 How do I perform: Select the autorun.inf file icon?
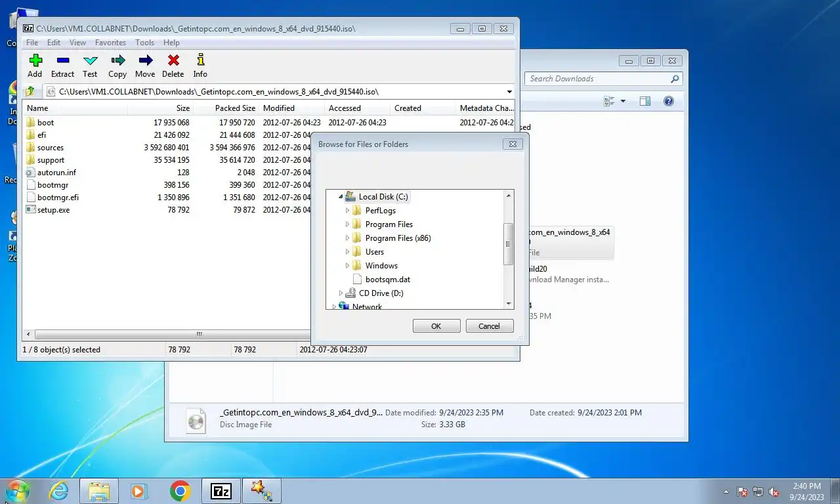pos(30,172)
